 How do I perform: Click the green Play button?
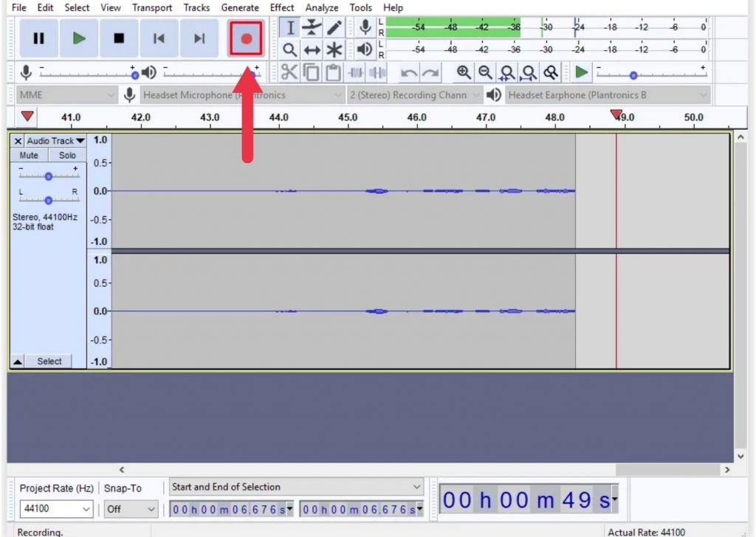tap(78, 38)
